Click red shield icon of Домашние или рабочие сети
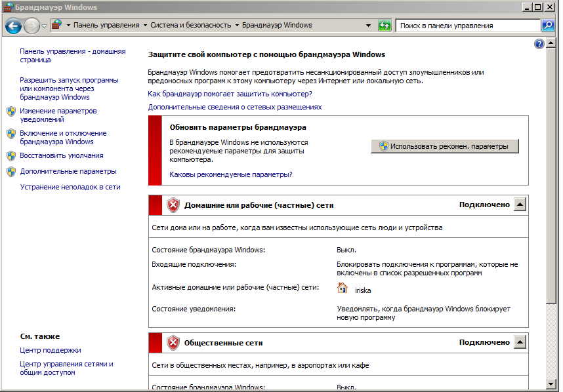Viewport: 563px width, 392px height. pyautogui.click(x=173, y=205)
